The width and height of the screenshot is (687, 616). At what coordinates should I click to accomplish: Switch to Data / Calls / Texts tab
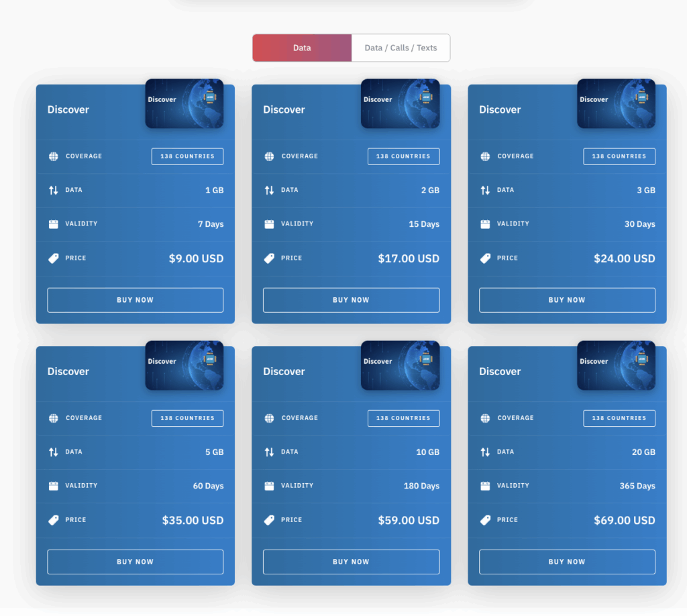pos(401,48)
